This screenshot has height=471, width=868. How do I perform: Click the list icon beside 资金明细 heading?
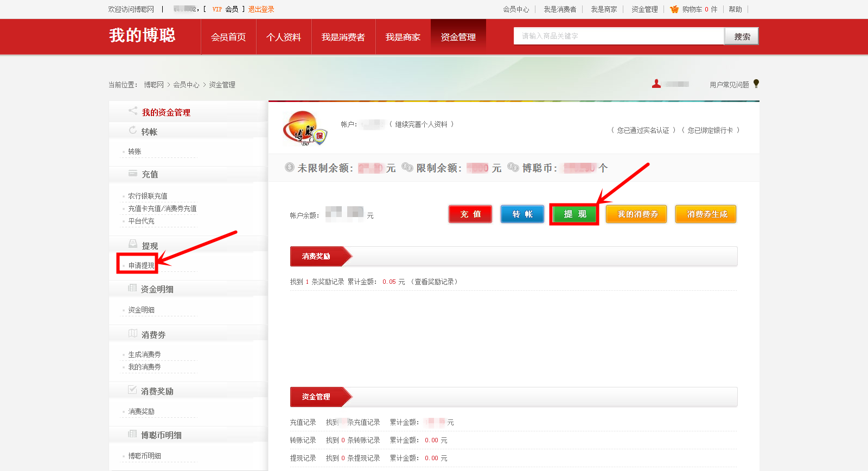(x=132, y=288)
